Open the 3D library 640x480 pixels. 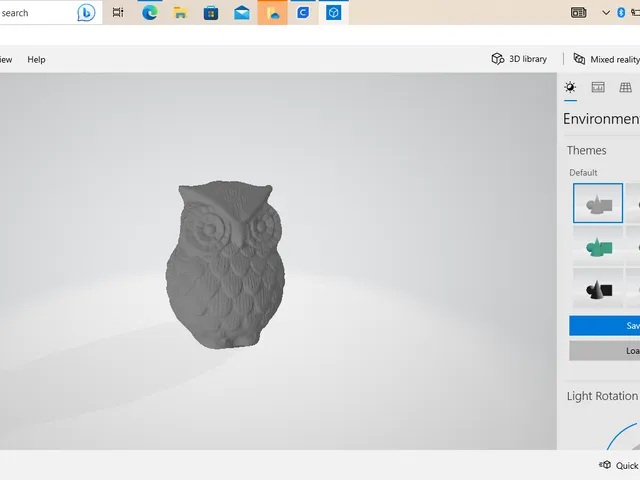(519, 59)
